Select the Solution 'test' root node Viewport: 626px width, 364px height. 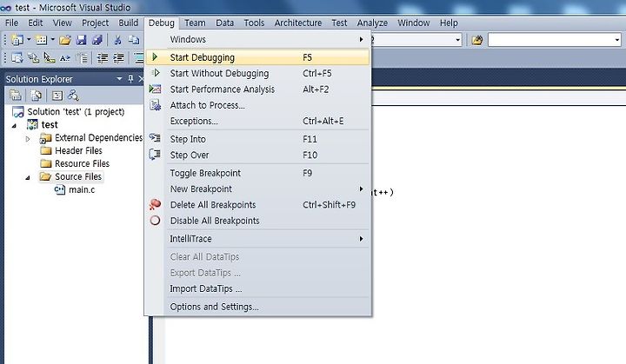coord(76,112)
